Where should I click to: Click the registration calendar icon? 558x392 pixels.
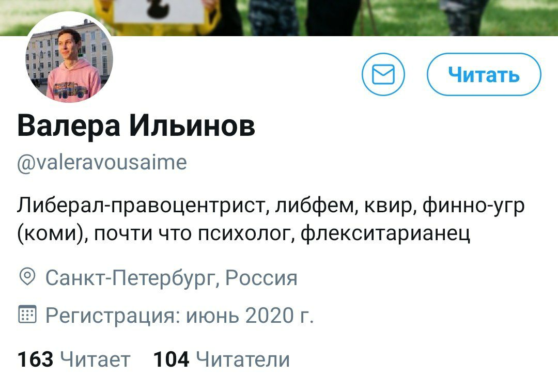click(27, 313)
